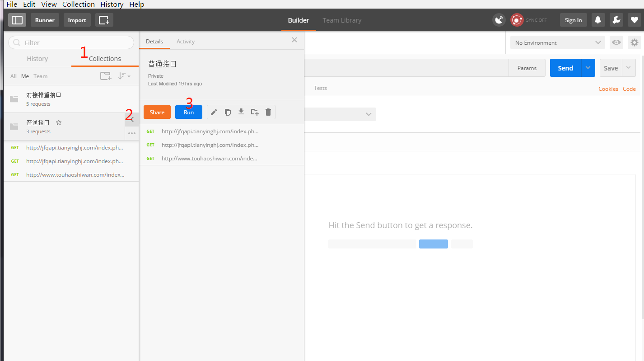Filter collections by Team
The width and height of the screenshot is (644, 361).
tap(41, 76)
